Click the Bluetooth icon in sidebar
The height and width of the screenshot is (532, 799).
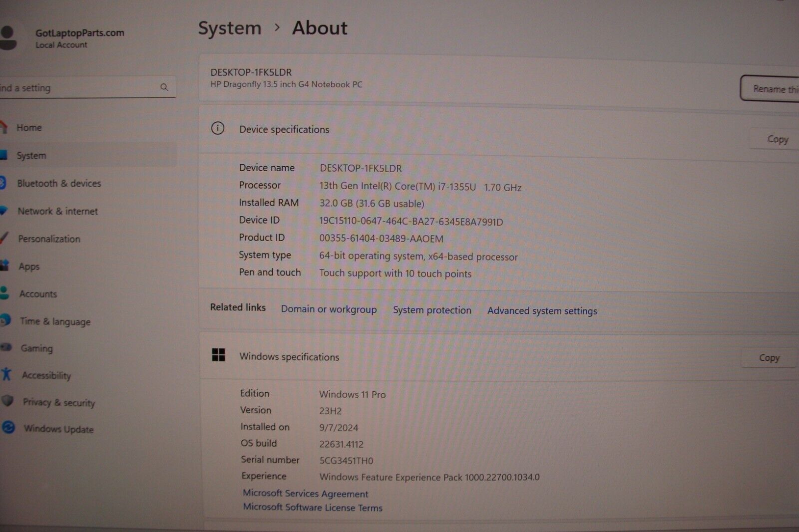[2, 183]
